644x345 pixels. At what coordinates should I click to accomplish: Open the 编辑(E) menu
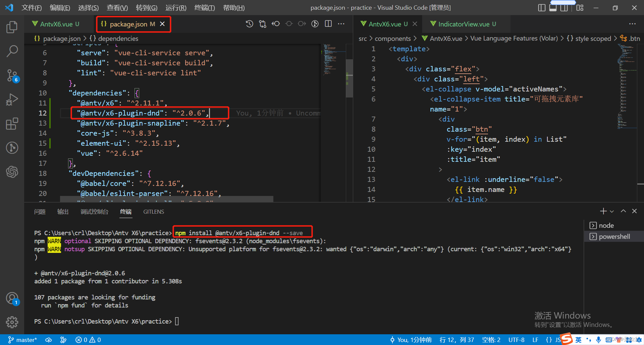60,8
